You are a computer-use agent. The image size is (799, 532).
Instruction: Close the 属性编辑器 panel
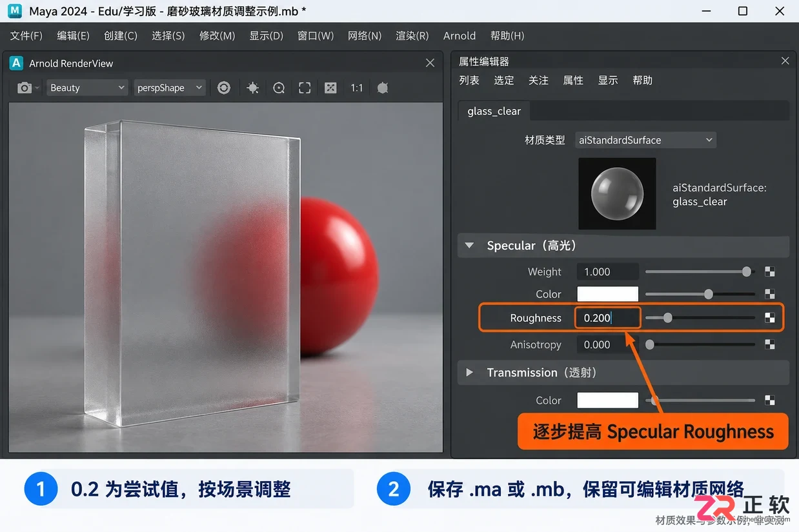(785, 61)
